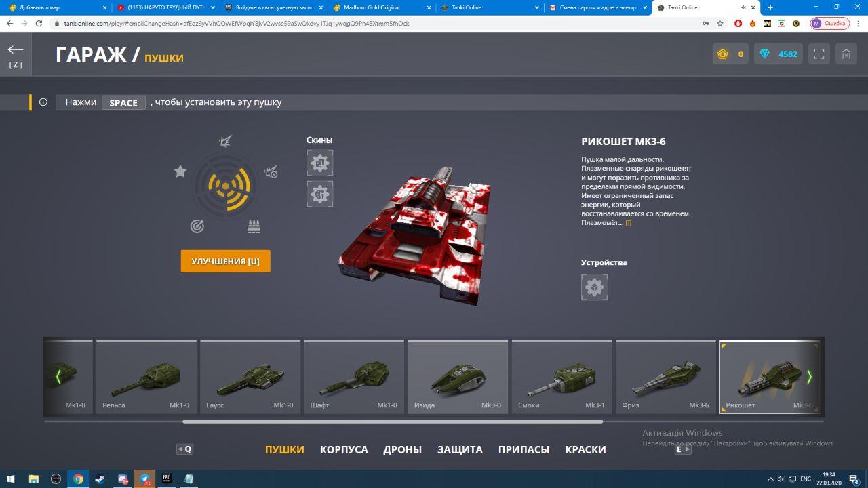
Task: Select the top damage stat icon on radar
Action: 225,141
